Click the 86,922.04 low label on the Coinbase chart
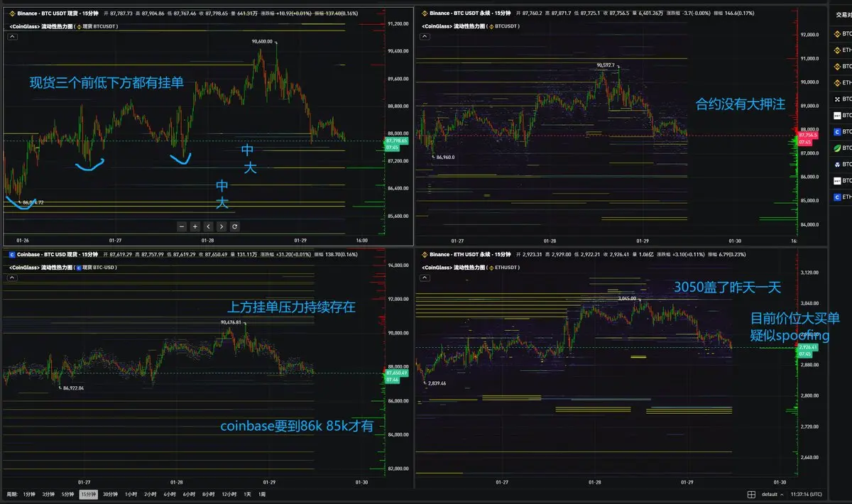 pos(73,388)
